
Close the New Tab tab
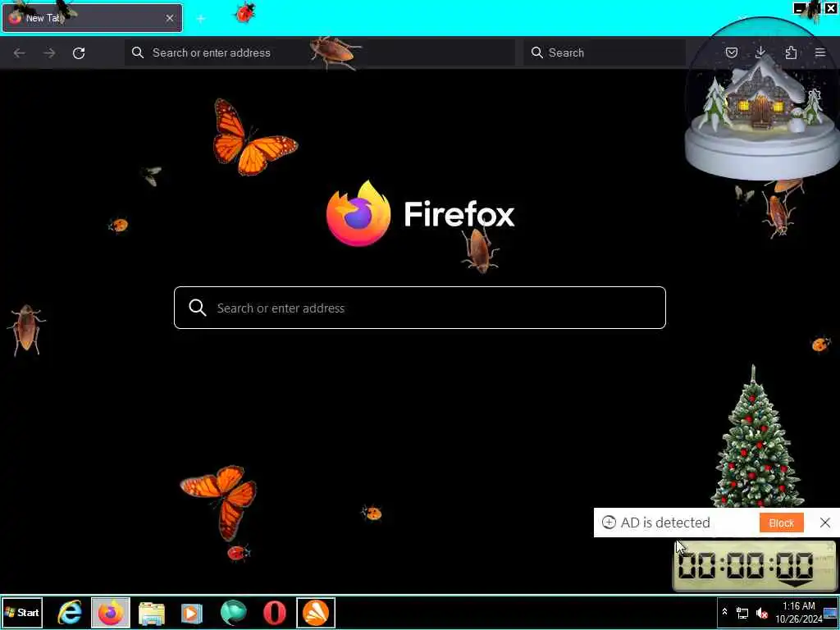click(169, 18)
